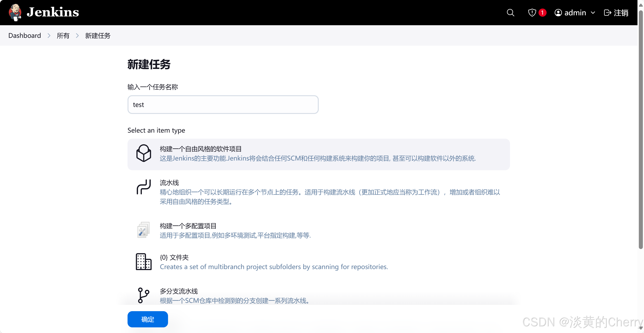
Task: Expand the admin dropdown chevron
Action: coord(593,13)
